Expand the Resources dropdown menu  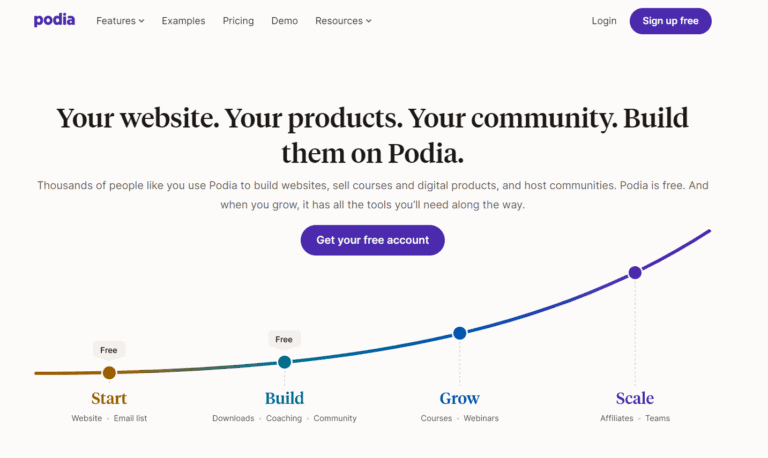pos(343,21)
